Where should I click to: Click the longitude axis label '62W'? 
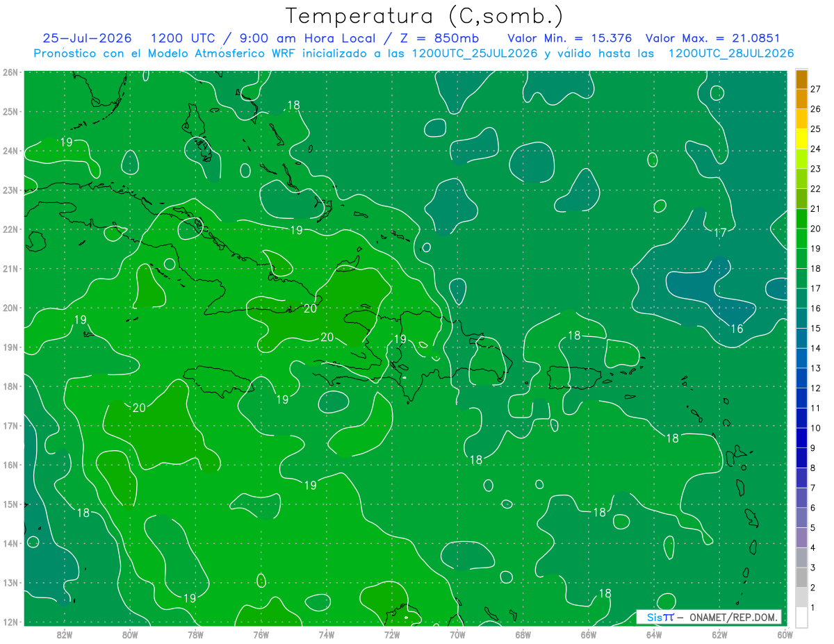tap(719, 634)
